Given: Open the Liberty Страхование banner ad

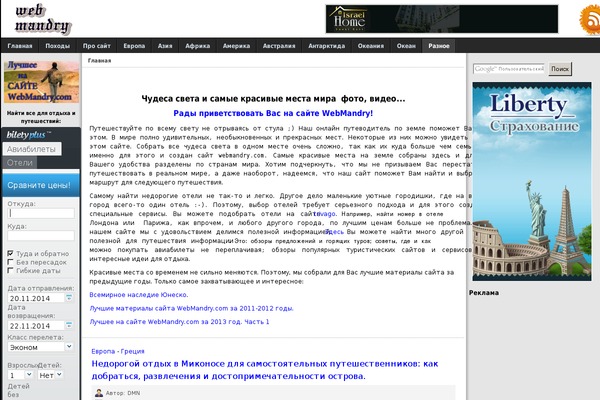Looking at the screenshot, I should pos(532,181).
